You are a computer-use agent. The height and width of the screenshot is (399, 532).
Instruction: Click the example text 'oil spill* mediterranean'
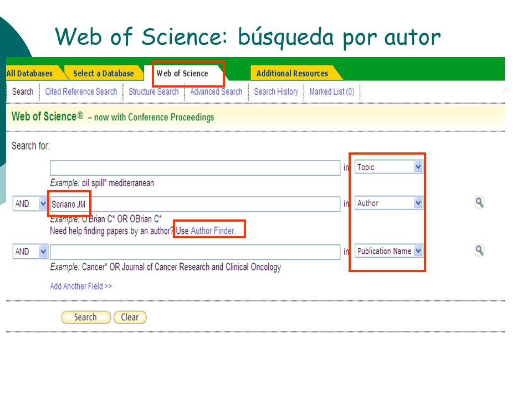tap(117, 183)
